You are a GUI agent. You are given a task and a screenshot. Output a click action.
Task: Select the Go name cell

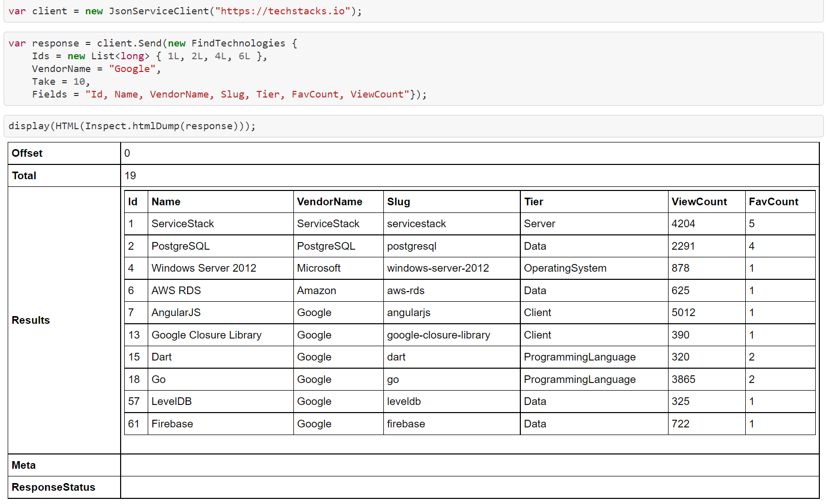tap(221, 379)
